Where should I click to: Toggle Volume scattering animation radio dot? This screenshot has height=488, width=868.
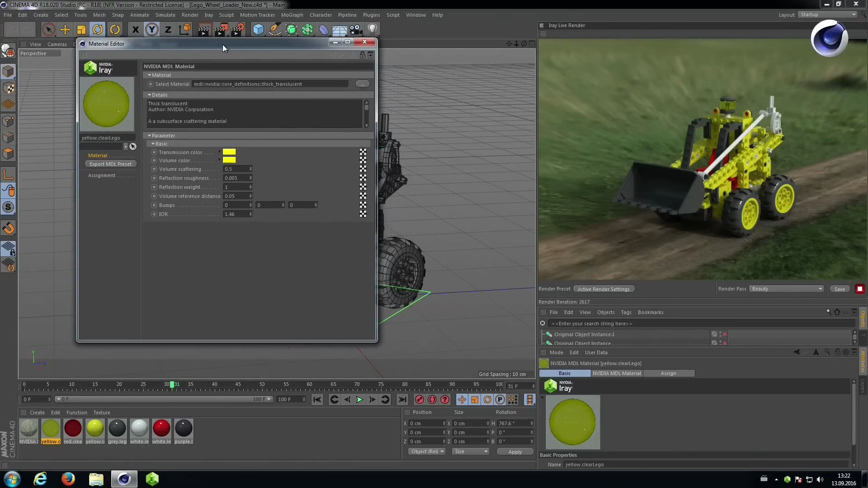click(154, 169)
